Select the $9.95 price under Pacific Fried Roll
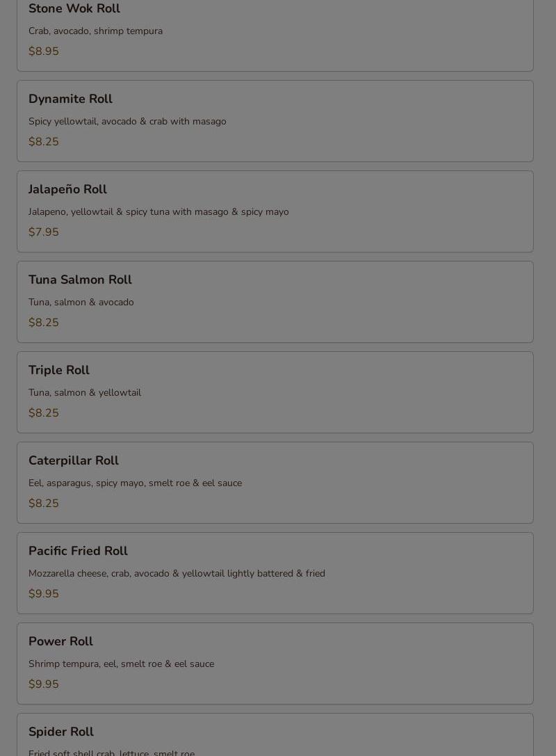This screenshot has height=756, width=556. tap(44, 594)
